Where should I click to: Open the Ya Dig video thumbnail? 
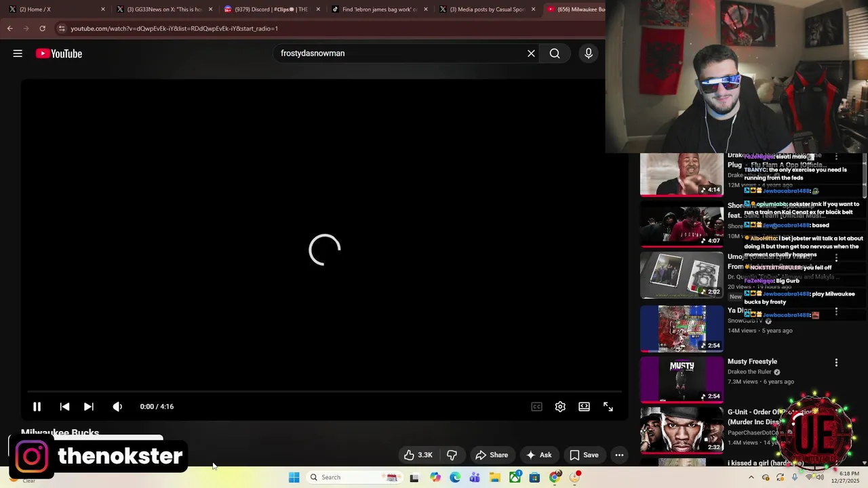(682, 329)
